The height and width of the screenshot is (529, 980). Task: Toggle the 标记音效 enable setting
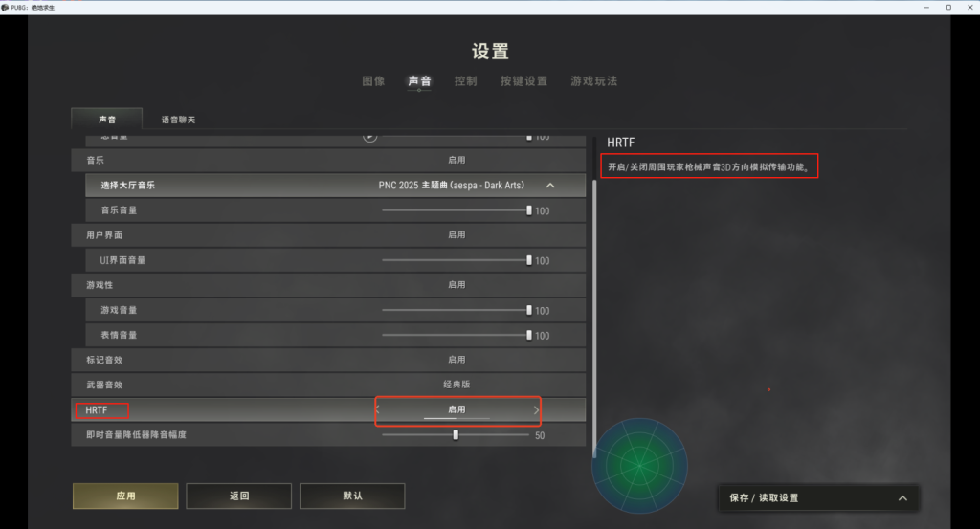(x=457, y=360)
